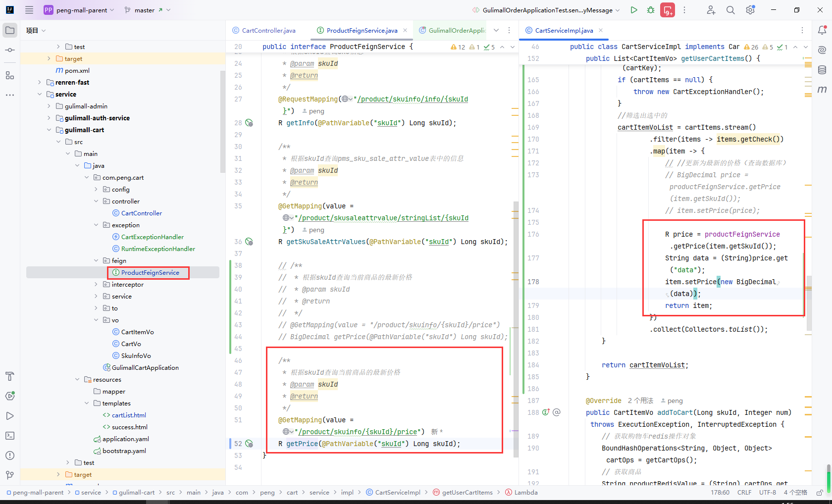Screen dimensions: 832x504
Task: Click 4 个空格 indent setting
Action: tap(795, 493)
